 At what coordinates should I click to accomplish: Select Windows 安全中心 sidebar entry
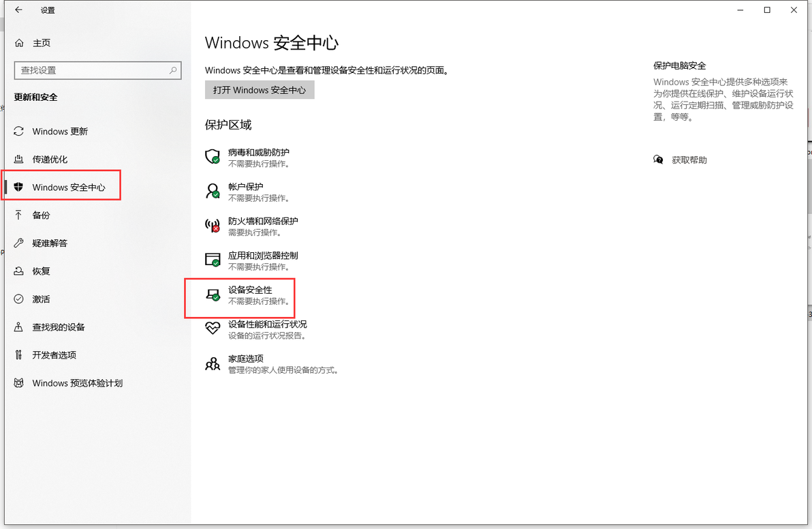pos(68,187)
